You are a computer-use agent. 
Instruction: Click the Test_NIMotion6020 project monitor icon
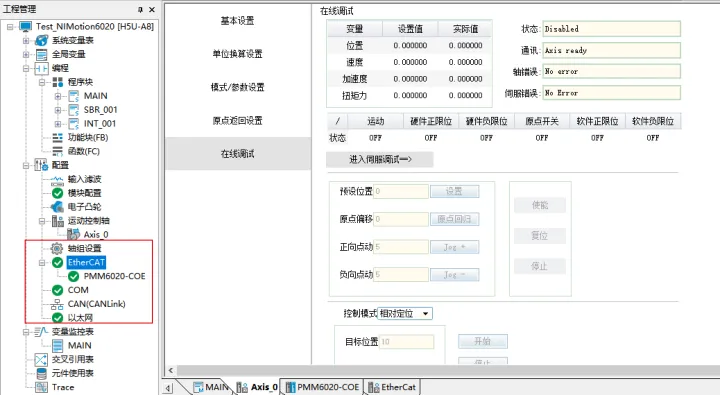point(26,27)
